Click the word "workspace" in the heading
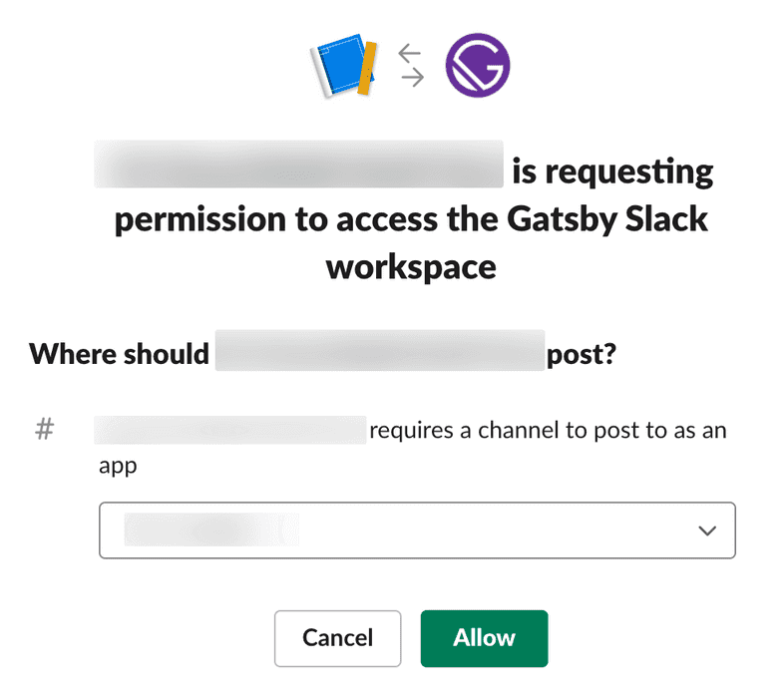Viewport: 784px width, 696px height. pos(411,266)
